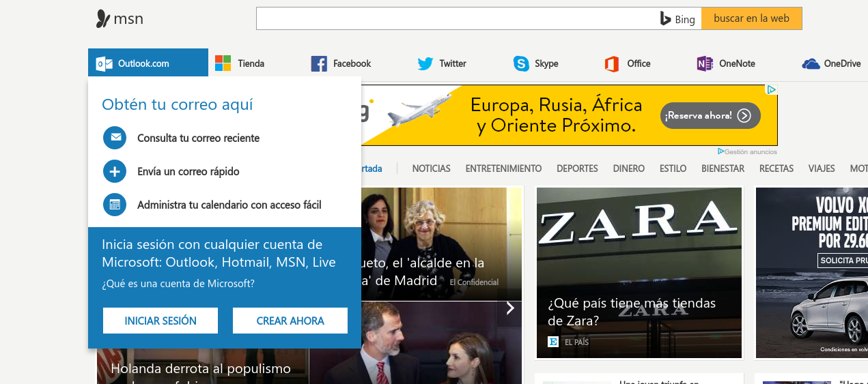Image resolution: width=868 pixels, height=384 pixels.
Task: Select the NOTICIAS navigation tab
Action: [432, 168]
